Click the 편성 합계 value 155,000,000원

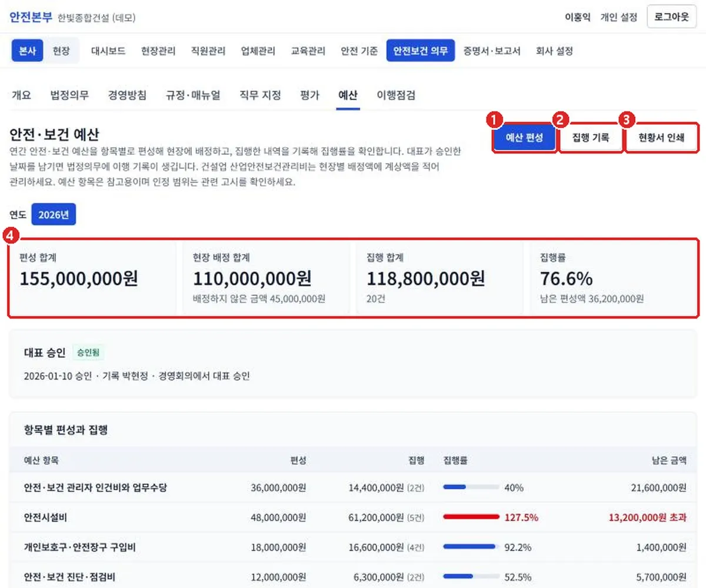click(x=79, y=279)
